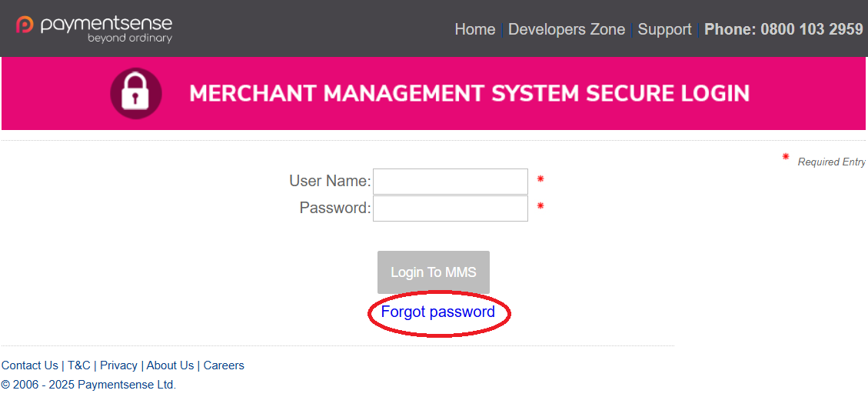Click the phone number 0800 103 2959
This screenshot has width=868, height=397.
point(812,29)
